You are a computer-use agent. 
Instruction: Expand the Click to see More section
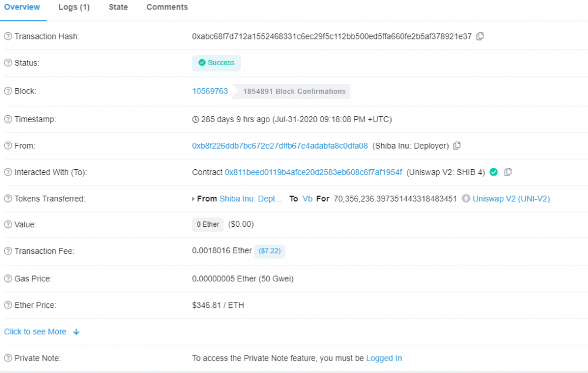click(36, 331)
